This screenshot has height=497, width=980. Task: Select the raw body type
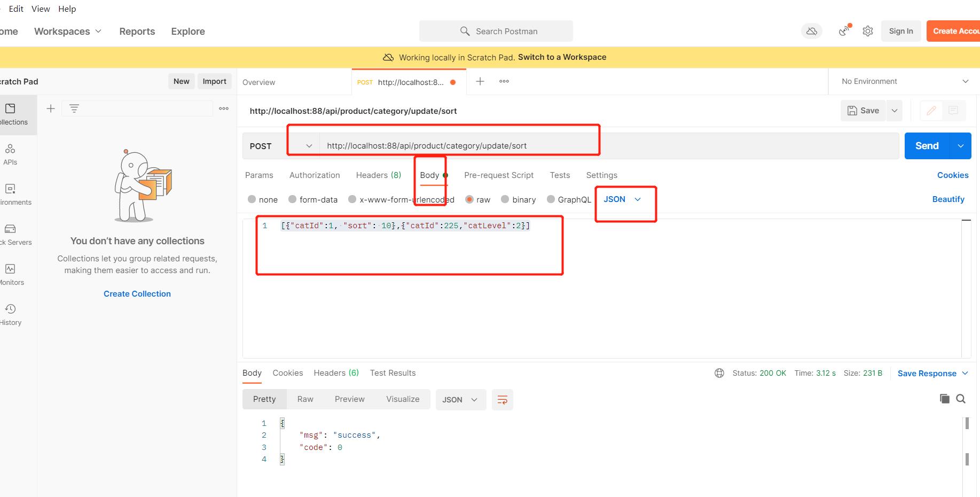click(x=469, y=199)
